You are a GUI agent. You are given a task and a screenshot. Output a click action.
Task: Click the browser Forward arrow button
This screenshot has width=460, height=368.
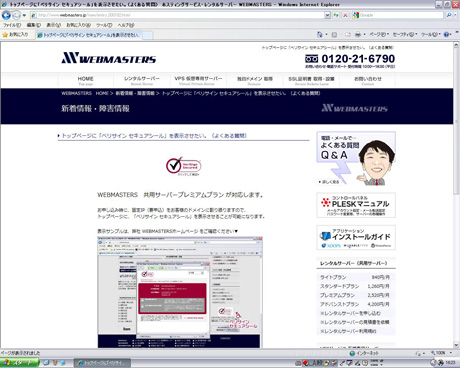click(x=16, y=15)
